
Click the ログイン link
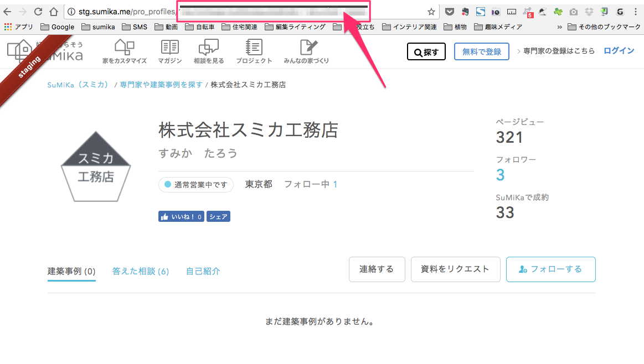pyautogui.click(x=619, y=51)
